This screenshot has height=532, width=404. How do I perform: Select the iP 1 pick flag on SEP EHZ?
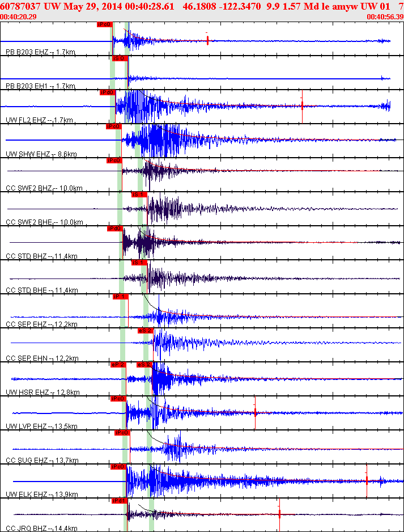(121, 297)
